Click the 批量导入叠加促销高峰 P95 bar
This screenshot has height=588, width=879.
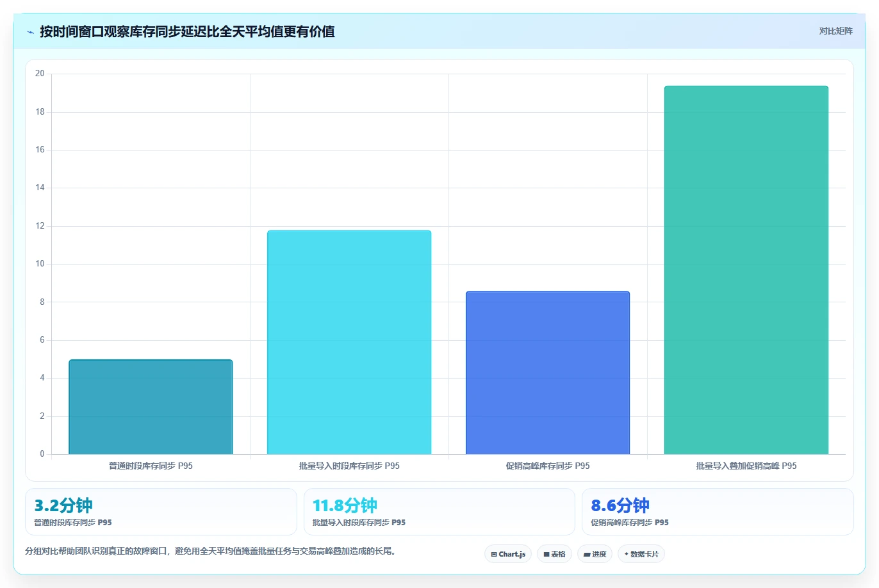point(746,270)
